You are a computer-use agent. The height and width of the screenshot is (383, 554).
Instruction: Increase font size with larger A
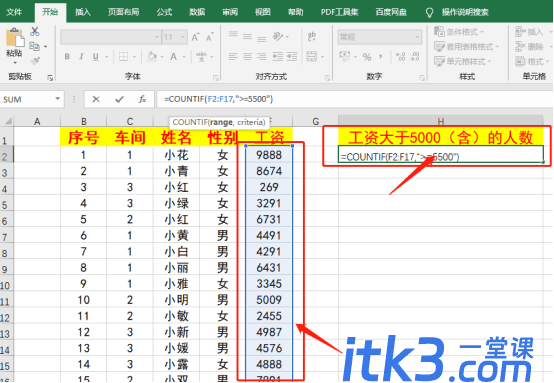point(195,37)
